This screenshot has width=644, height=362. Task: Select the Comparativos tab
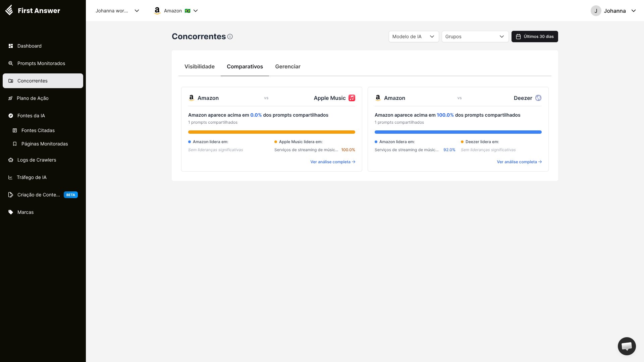[245, 66]
